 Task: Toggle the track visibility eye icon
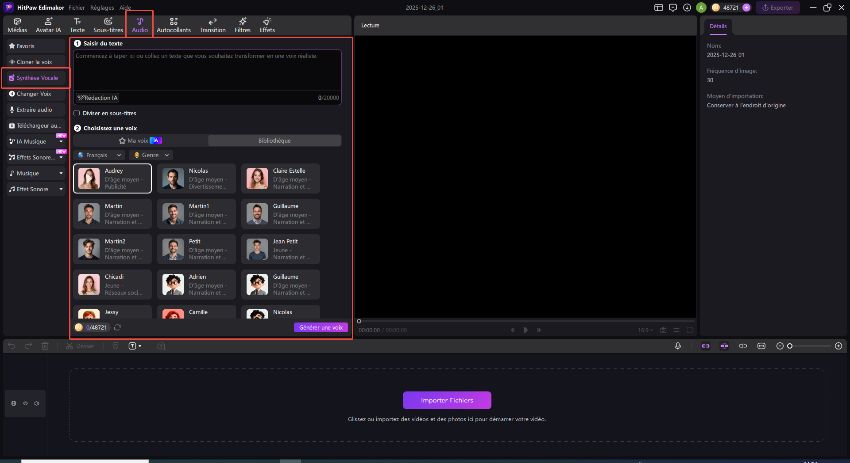[x=25, y=403]
